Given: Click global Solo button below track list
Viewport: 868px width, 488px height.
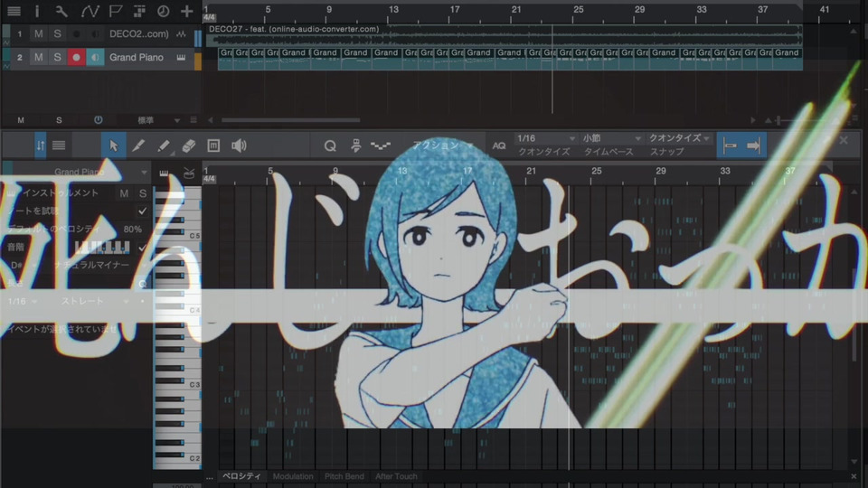Looking at the screenshot, I should 59,120.
